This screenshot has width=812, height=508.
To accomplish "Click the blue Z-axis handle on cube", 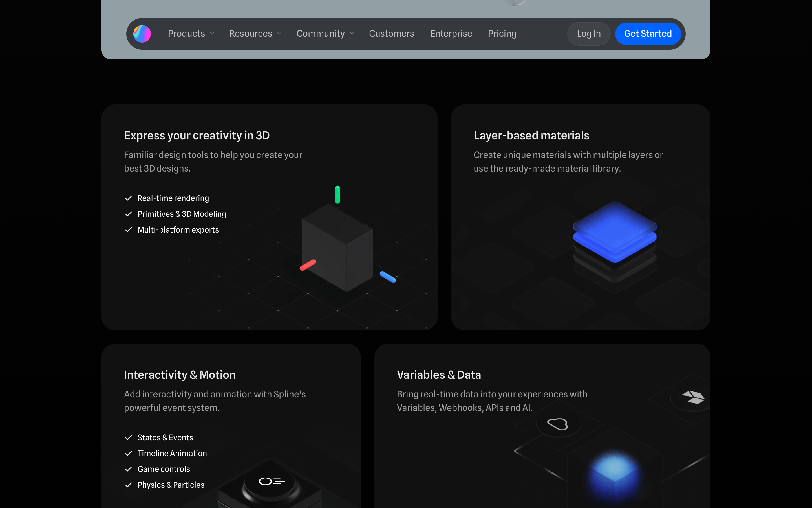I will 388,277.
